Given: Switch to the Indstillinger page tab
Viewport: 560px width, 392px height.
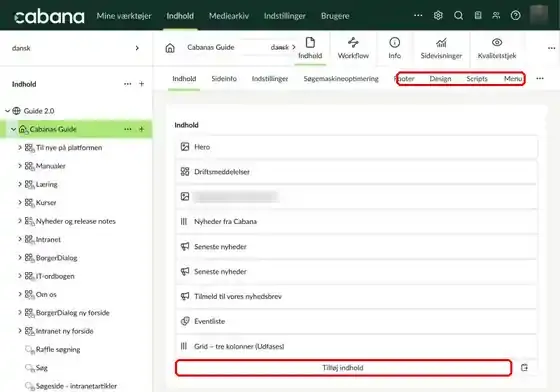Looking at the screenshot, I should (x=270, y=79).
